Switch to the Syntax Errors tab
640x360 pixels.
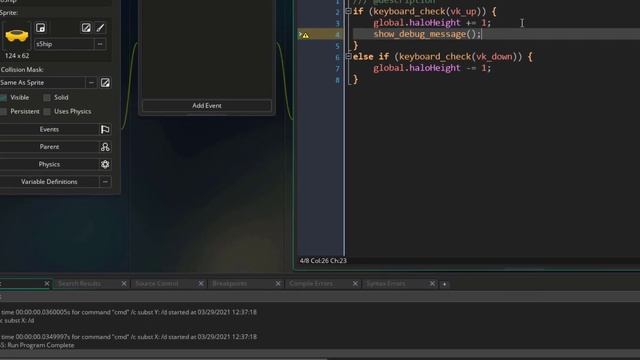(386, 283)
